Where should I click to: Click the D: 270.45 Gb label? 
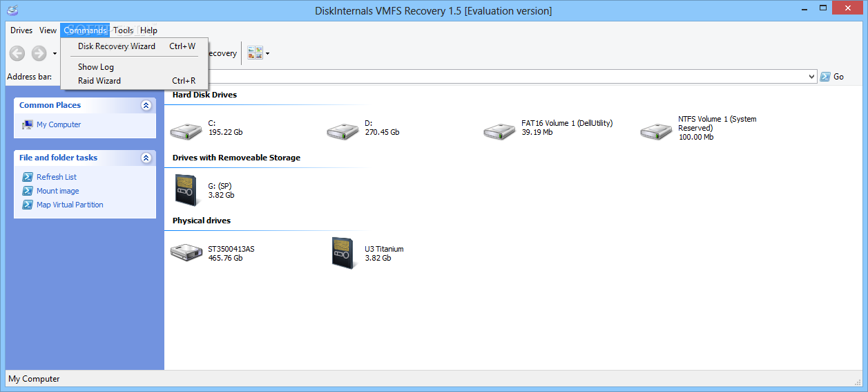point(382,128)
